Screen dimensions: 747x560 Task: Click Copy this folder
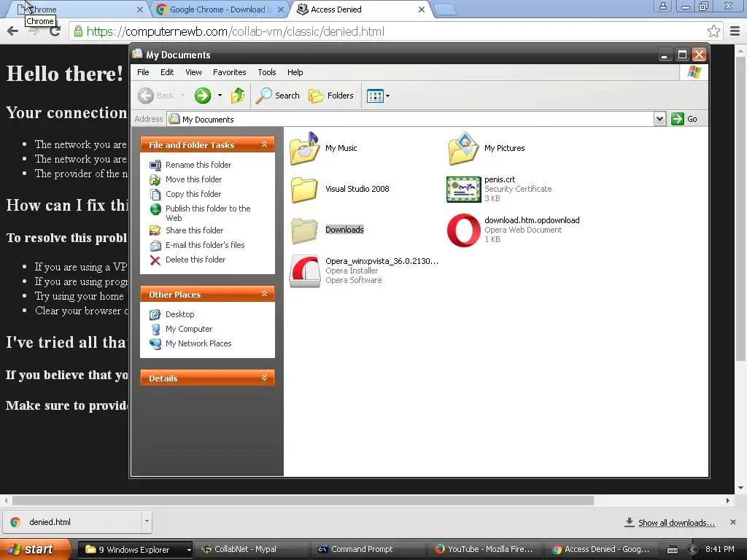[185, 194]
